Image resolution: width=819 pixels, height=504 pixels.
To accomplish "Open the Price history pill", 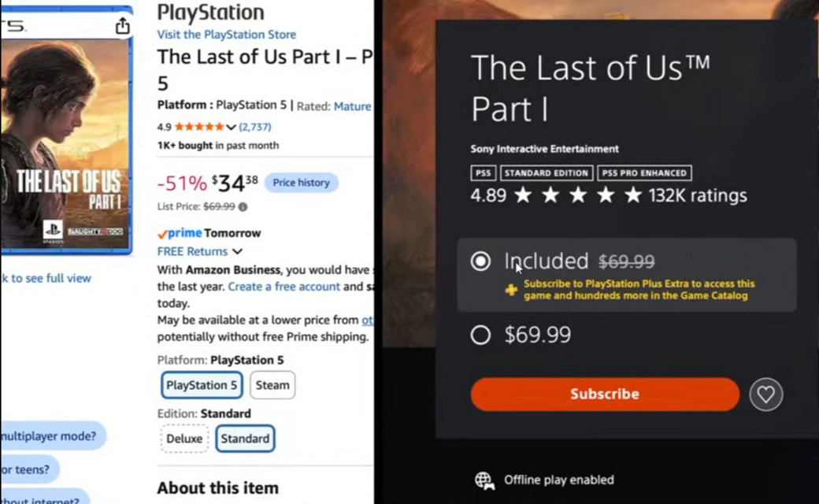I will tap(302, 183).
